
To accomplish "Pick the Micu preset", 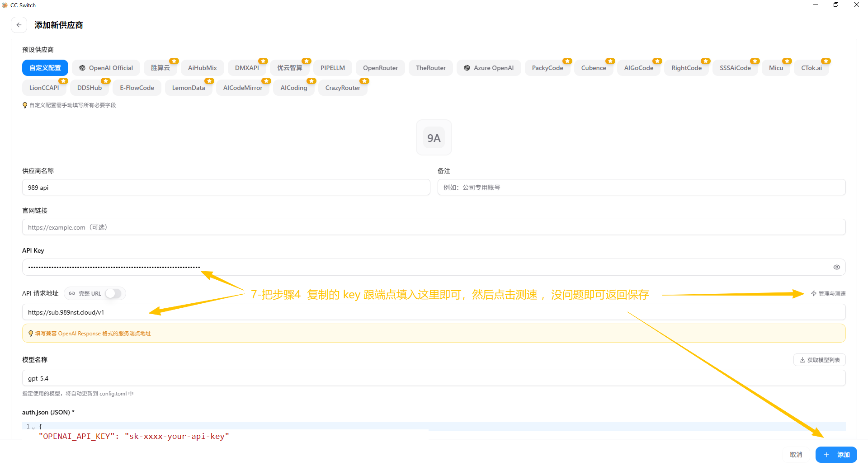I will [x=776, y=68].
